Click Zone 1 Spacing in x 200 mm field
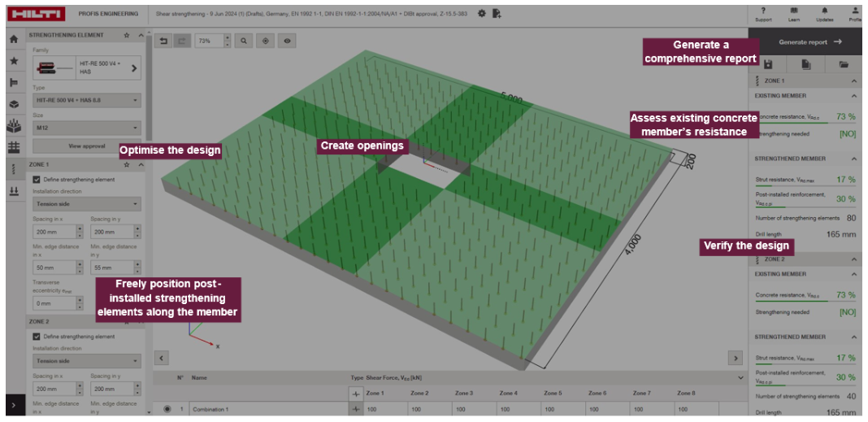Screen dimensions: 868x422 [54, 232]
